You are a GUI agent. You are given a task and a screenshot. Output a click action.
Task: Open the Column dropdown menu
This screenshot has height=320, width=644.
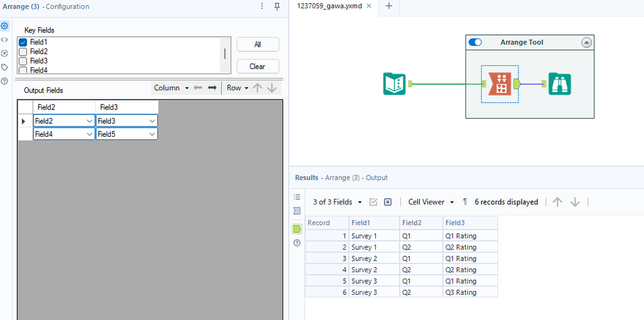tap(171, 88)
